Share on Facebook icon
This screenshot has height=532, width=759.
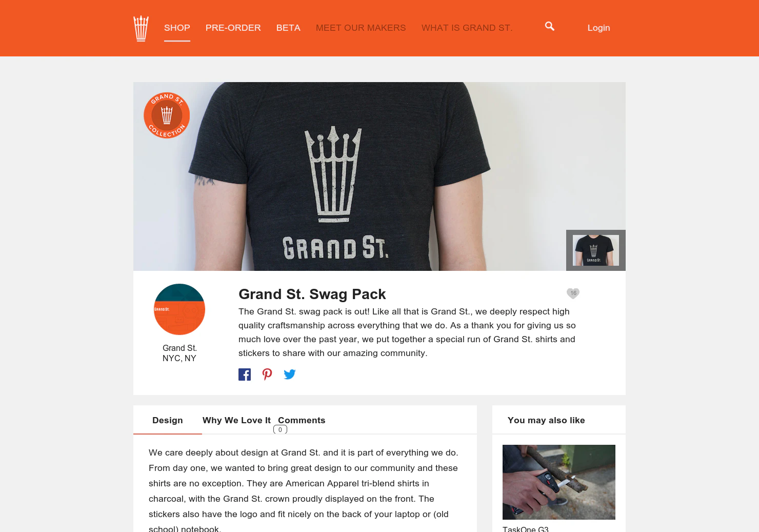point(245,375)
